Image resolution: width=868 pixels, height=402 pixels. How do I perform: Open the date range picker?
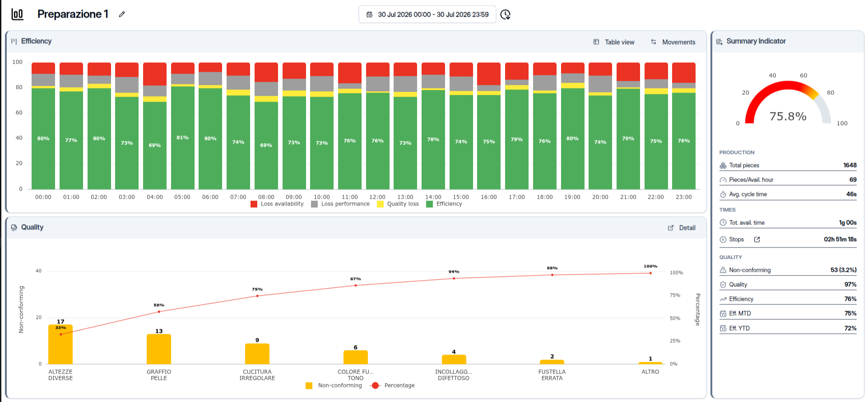click(427, 14)
